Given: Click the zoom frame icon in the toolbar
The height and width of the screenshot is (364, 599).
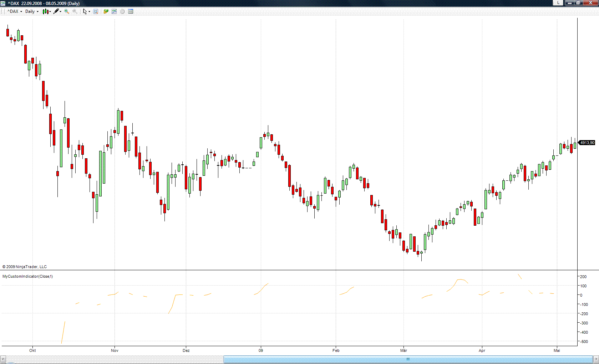Looking at the screenshot, I should click(x=96, y=11).
